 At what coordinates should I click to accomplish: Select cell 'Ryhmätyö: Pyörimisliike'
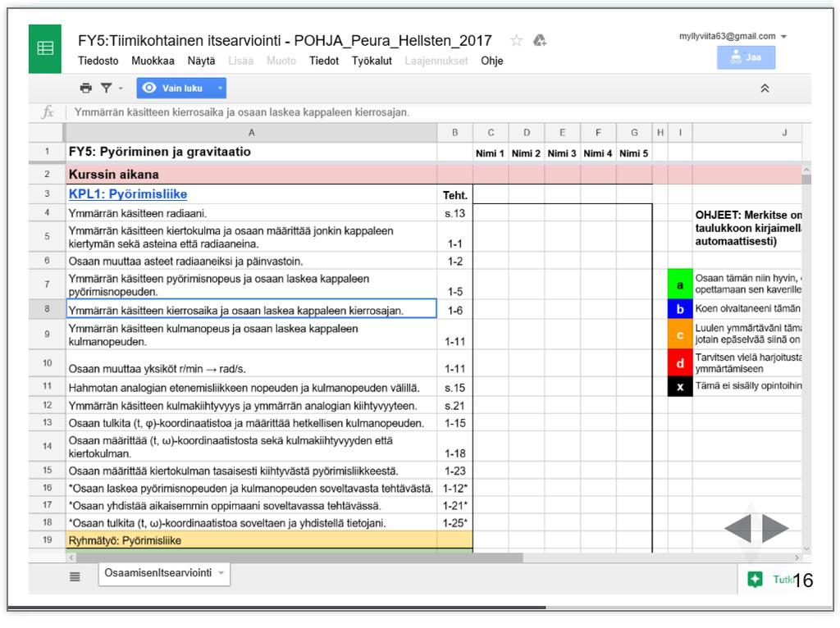(251, 540)
